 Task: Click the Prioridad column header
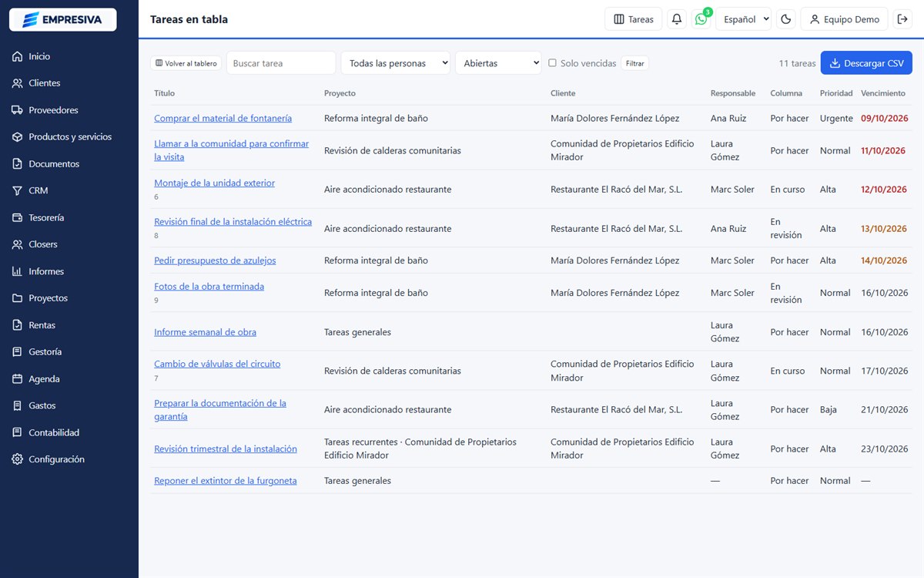coord(836,93)
